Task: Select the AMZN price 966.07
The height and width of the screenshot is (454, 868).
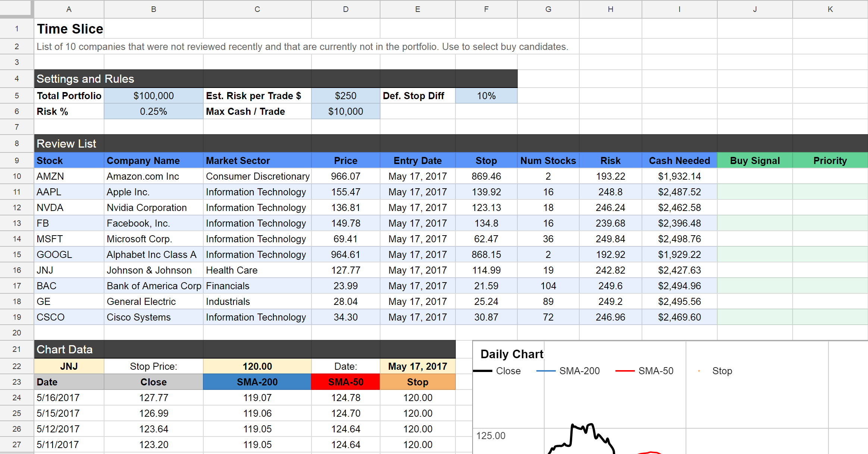Action: click(346, 176)
